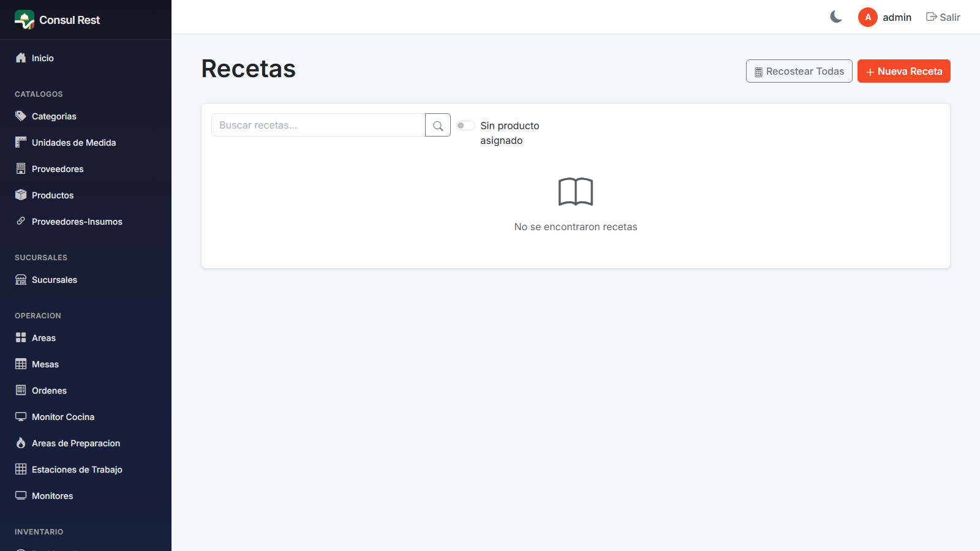The height and width of the screenshot is (551, 980).
Task: Focus the Buscar recetas search field
Action: pos(318,125)
